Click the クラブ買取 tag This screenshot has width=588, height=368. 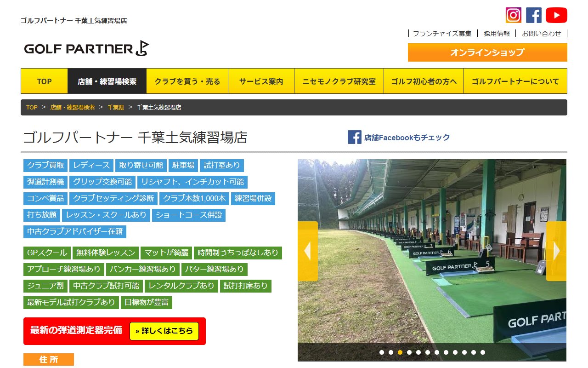(45, 166)
